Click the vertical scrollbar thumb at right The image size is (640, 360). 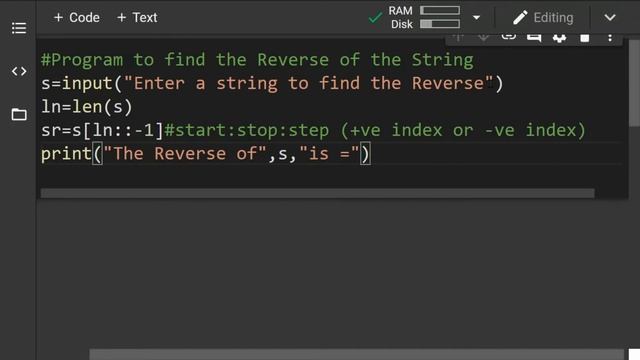(x=634, y=83)
